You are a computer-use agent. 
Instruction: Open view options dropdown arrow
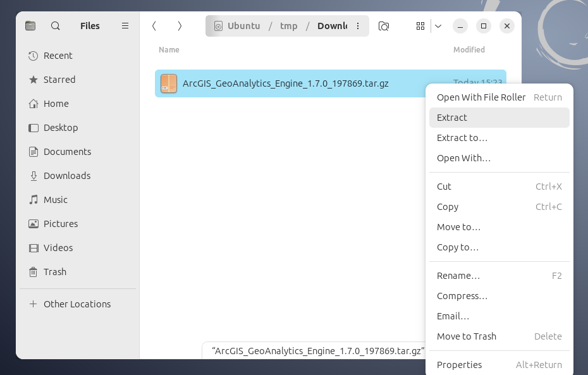[438, 26]
